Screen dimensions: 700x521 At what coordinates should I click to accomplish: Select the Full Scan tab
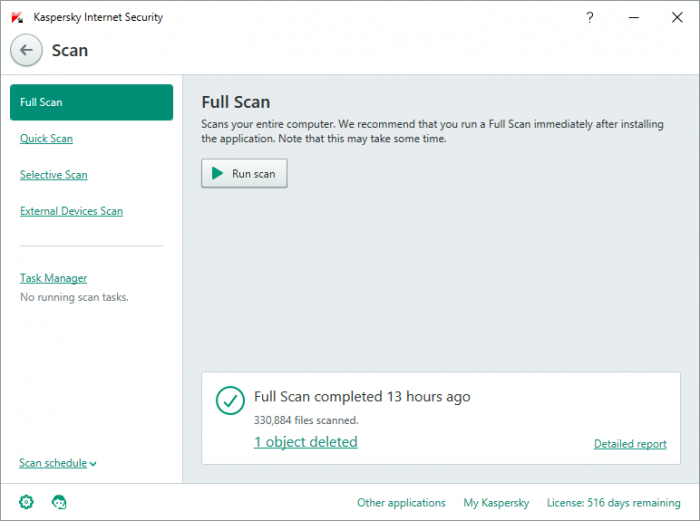(91, 102)
